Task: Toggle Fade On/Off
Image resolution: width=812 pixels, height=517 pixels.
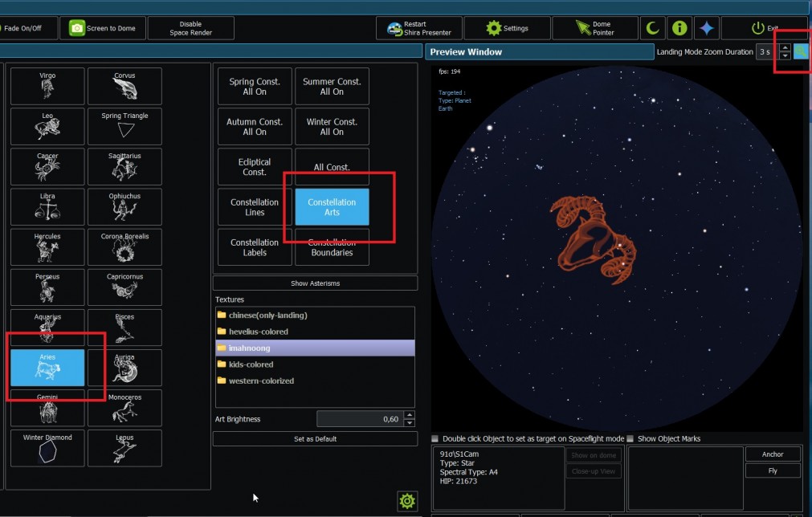Action: point(27,28)
